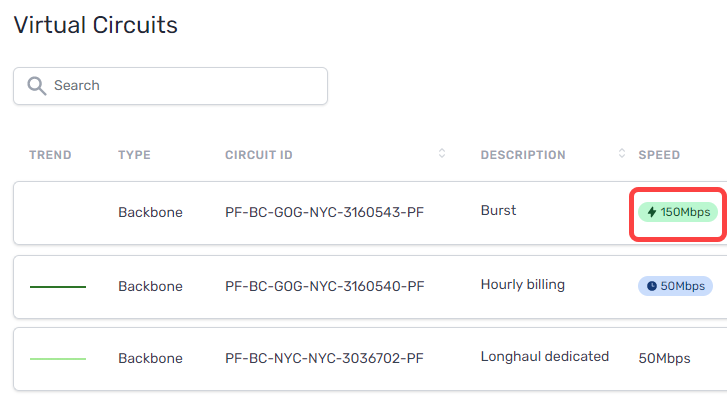This screenshot has width=727, height=398.
Task: Click the lightning bolt burst icon
Action: coord(651,212)
